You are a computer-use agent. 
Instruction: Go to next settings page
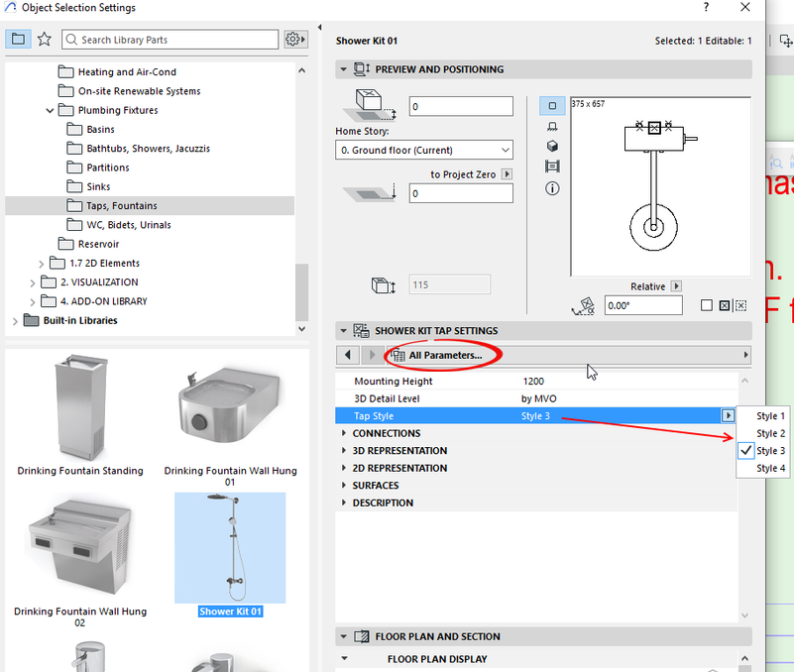pos(372,355)
